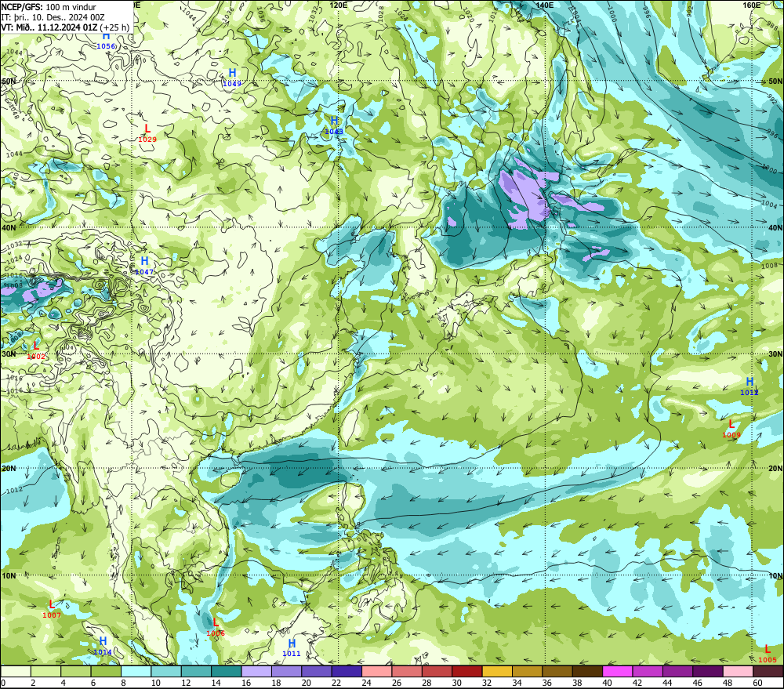Click the light pink 24–26 legend swatch

(x=377, y=671)
